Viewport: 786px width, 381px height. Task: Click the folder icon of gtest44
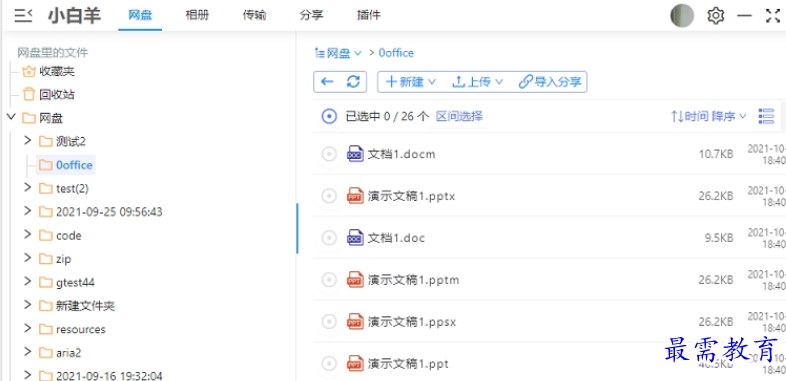point(46,282)
